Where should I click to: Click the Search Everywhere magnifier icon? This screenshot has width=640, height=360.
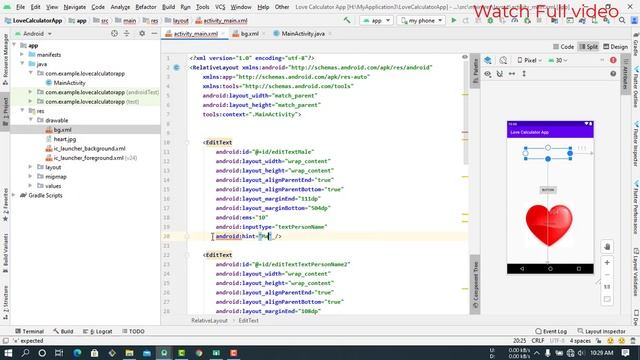pos(622,20)
